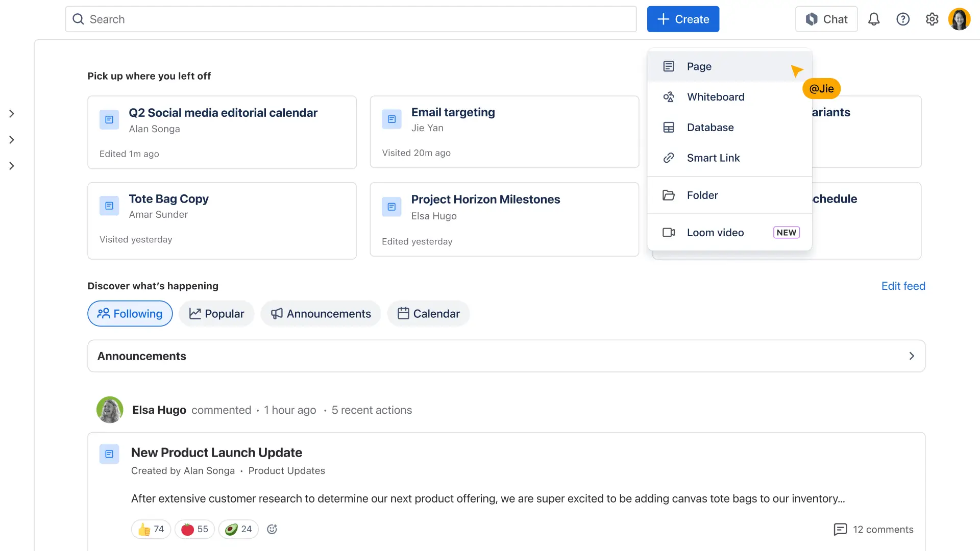The height and width of the screenshot is (551, 980).
Task: Select Folder from the Create menu
Action: click(729, 195)
